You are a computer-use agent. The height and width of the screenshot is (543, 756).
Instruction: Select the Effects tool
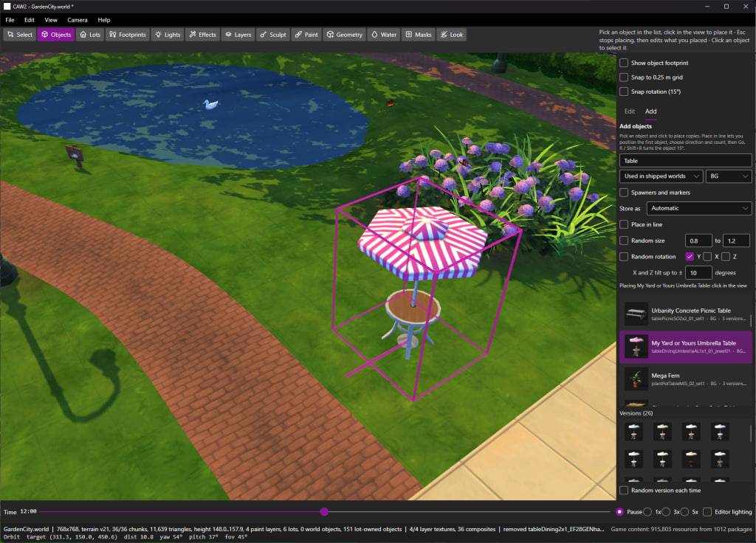pos(202,35)
